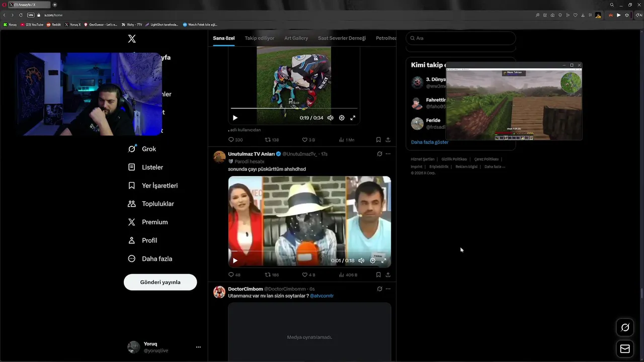View analytics showing 1 Mn views
644x362 pixels.
(x=347, y=140)
